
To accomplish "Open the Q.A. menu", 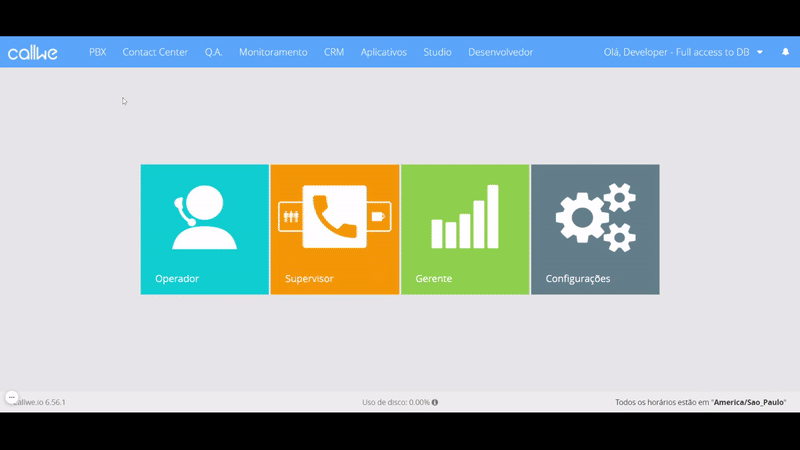I will (x=213, y=52).
